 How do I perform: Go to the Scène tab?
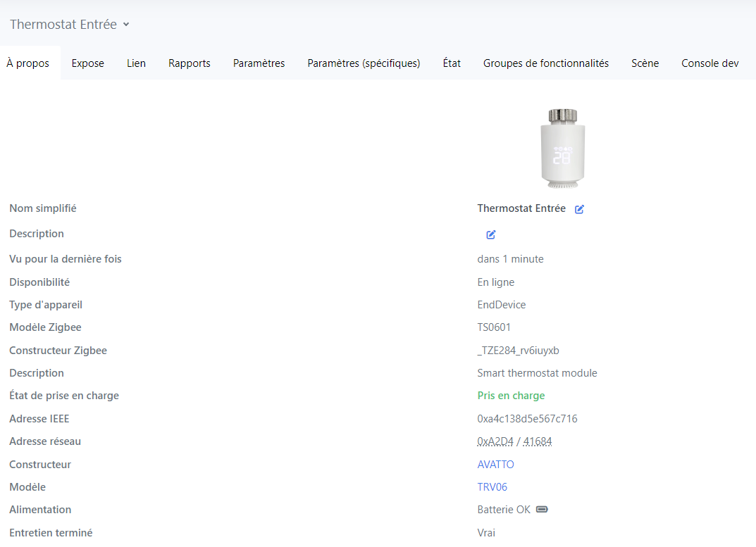coord(645,63)
